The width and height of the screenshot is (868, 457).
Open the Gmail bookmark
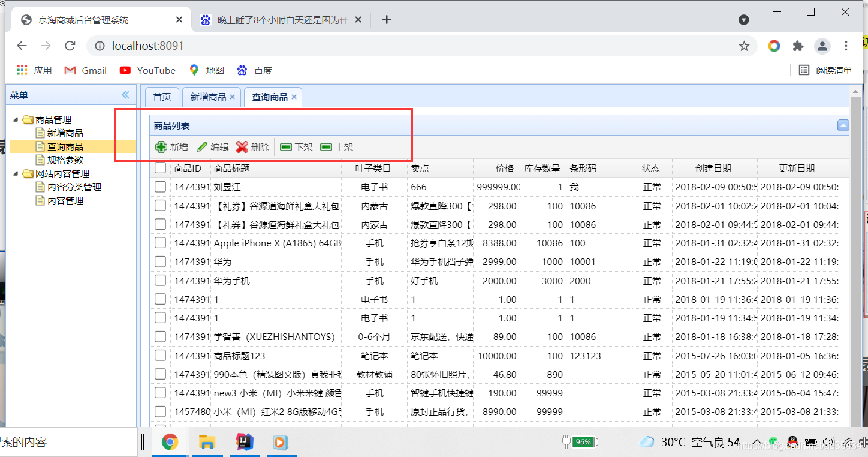click(85, 70)
